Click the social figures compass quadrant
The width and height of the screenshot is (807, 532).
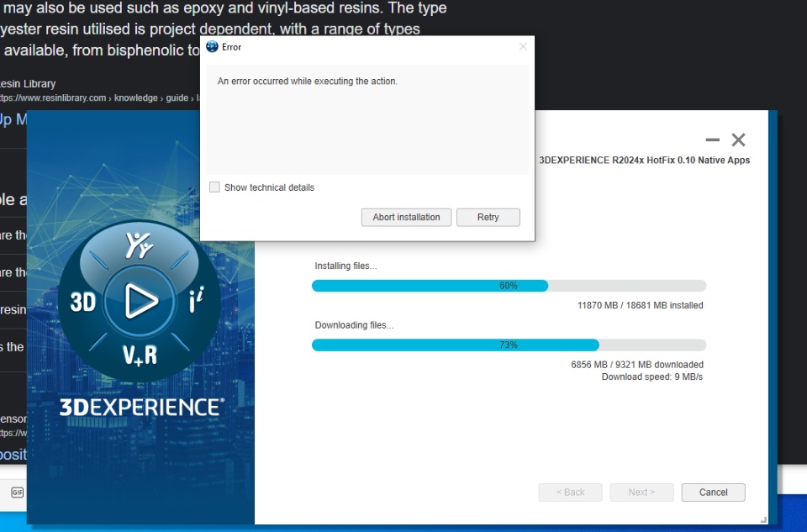[139, 245]
